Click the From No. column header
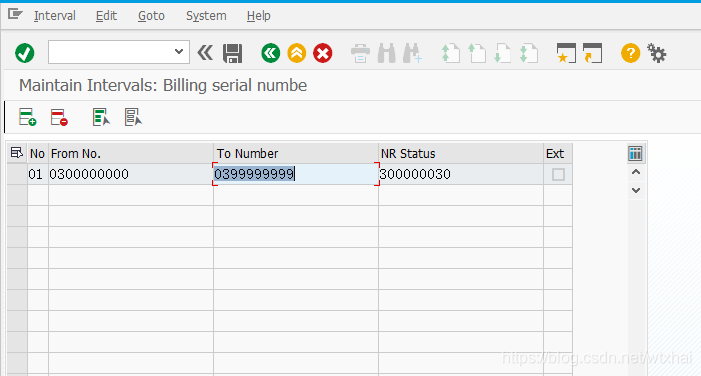Image resolution: width=701 pixels, height=376 pixels. 131,153
